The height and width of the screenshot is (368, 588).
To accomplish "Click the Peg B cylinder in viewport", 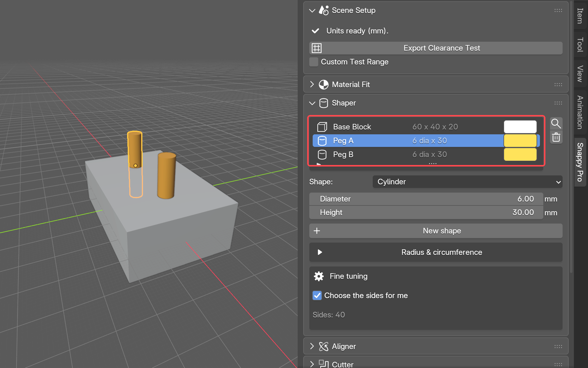I will (166, 176).
